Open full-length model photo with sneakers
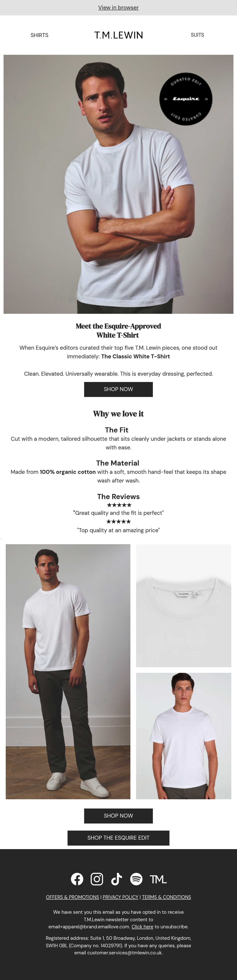The width and height of the screenshot is (237, 980). point(68,672)
